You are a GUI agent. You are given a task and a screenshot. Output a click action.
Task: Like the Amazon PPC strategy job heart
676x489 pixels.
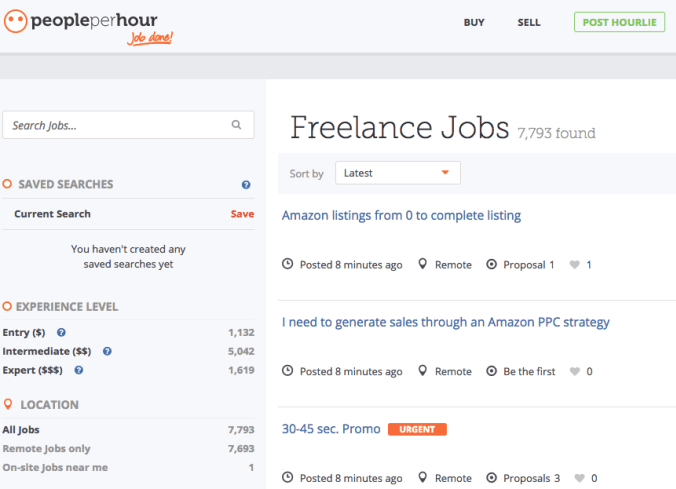(574, 371)
